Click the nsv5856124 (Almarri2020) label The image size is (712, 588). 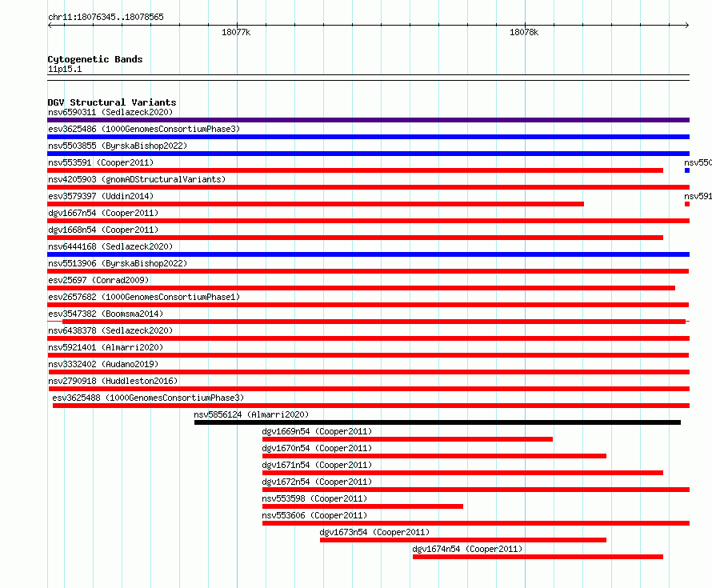[x=251, y=414]
